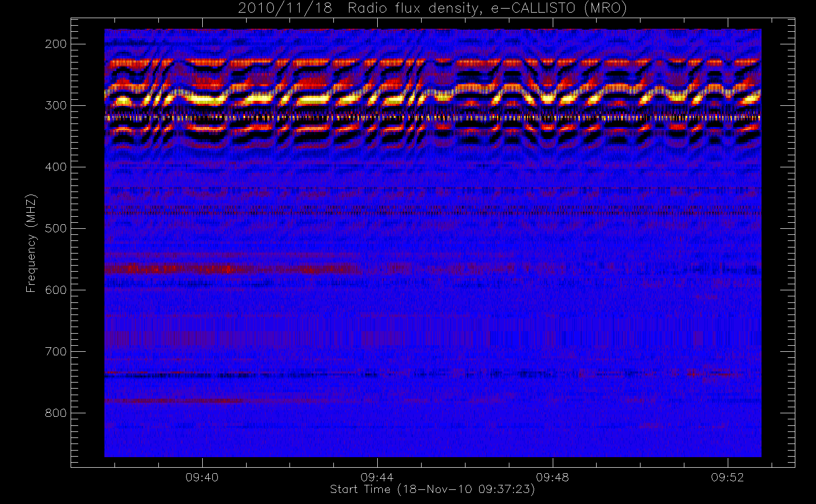Viewport: 816px width, 504px height.
Task: Click the 300 frequency tick label
Action: [x=56, y=105]
